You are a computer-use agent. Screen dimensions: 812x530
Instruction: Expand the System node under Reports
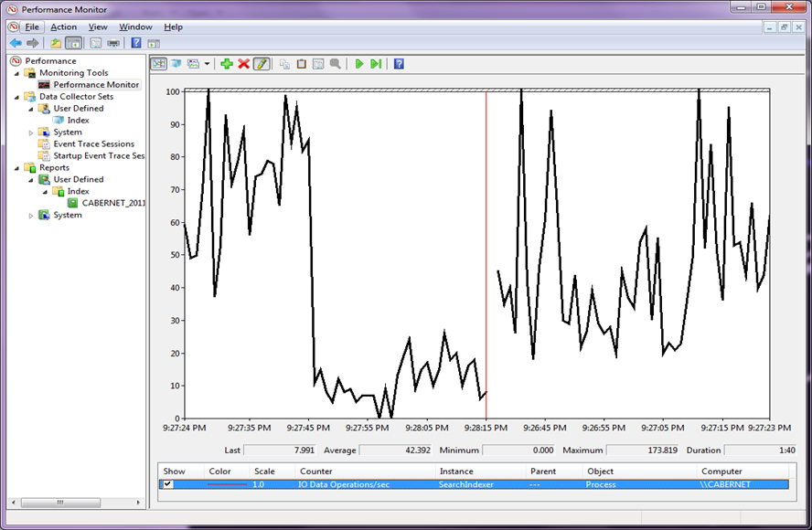click(x=31, y=216)
